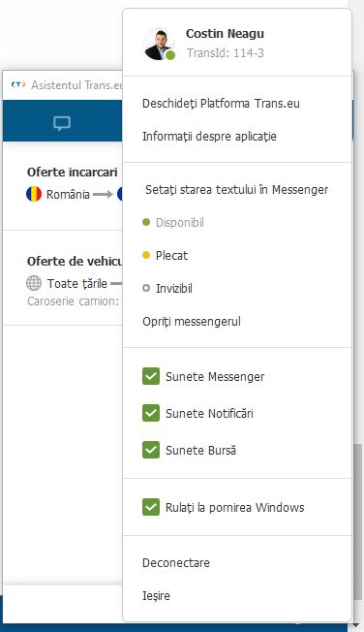
Task: Open the chat messages tab icon
Action: [62, 123]
